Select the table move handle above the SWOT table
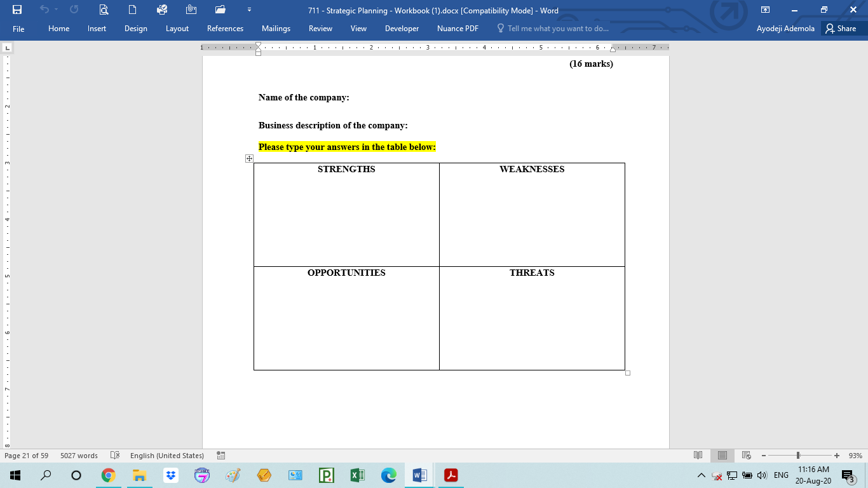Screen dimensions: 868x488 249,158
